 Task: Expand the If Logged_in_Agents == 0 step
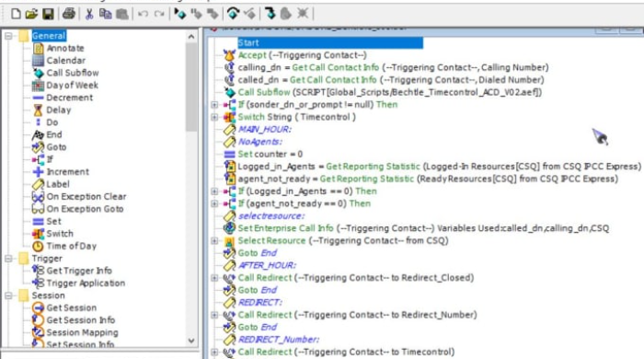coord(214,191)
